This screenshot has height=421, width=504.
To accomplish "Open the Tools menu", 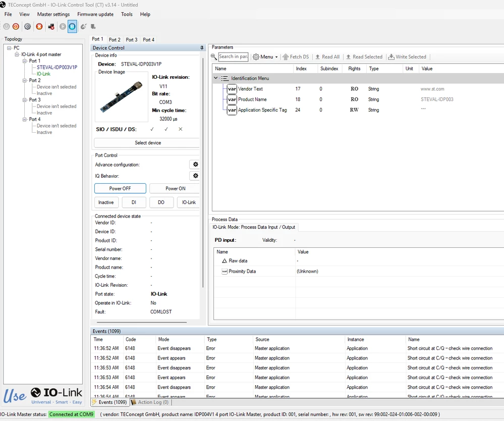I will click(127, 14).
